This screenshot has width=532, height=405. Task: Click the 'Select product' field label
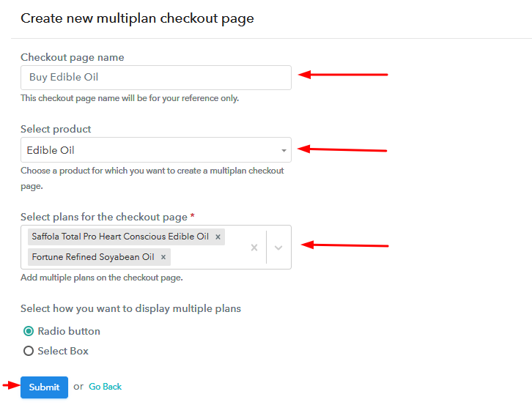click(56, 129)
